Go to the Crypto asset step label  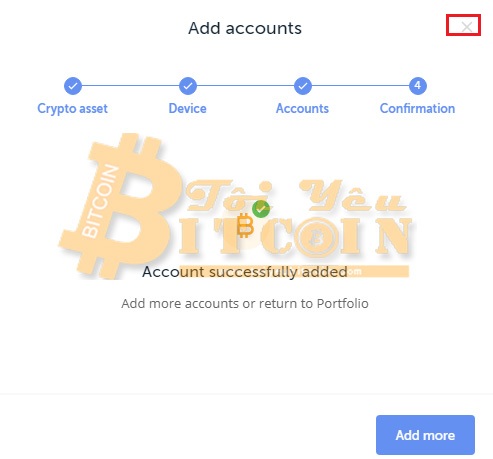tap(72, 109)
